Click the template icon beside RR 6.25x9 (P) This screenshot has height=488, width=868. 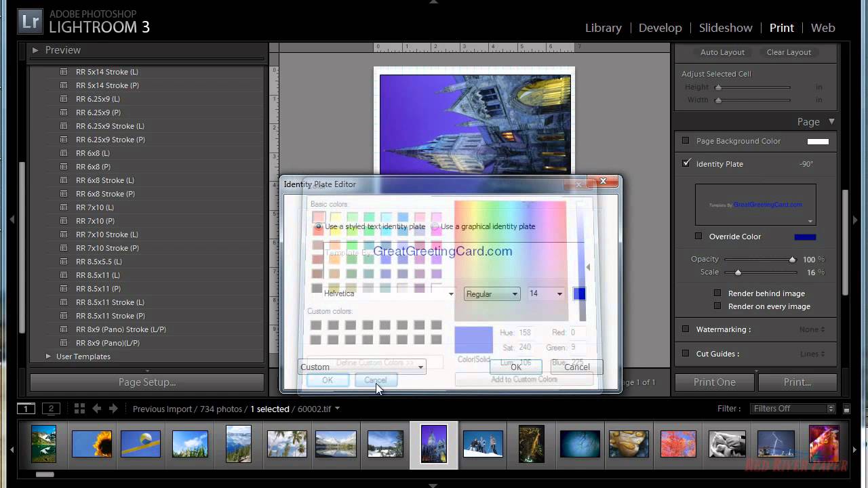pos(64,113)
